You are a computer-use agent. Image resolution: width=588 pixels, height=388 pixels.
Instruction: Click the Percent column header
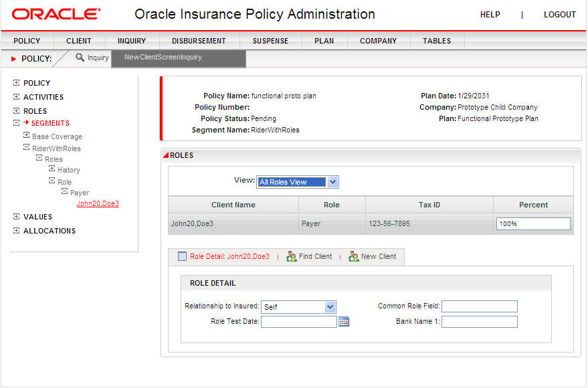533,205
